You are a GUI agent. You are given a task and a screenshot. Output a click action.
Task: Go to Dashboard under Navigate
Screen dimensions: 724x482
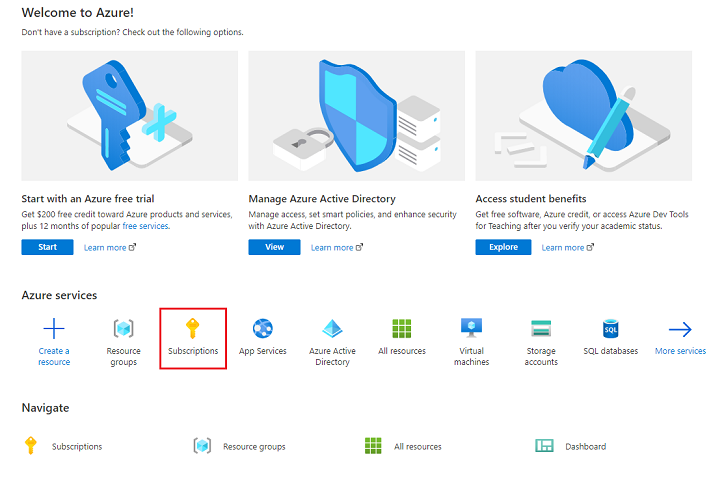pyautogui.click(x=585, y=446)
